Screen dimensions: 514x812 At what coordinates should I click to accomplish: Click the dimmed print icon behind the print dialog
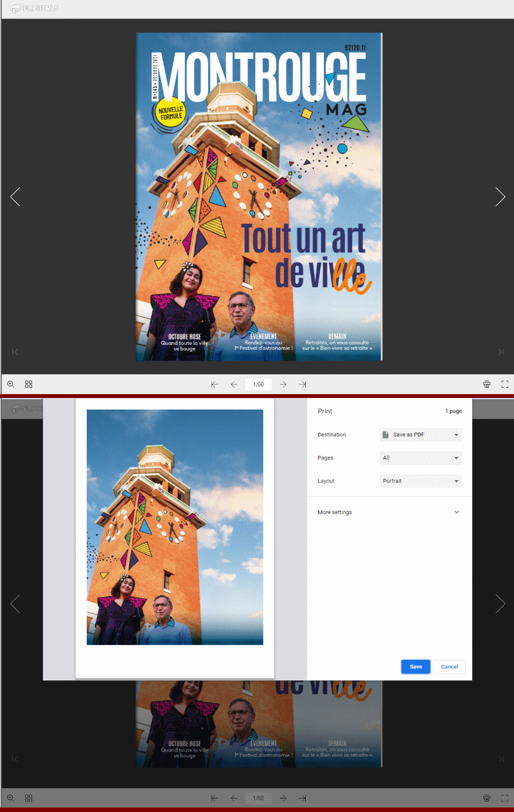coord(487,798)
